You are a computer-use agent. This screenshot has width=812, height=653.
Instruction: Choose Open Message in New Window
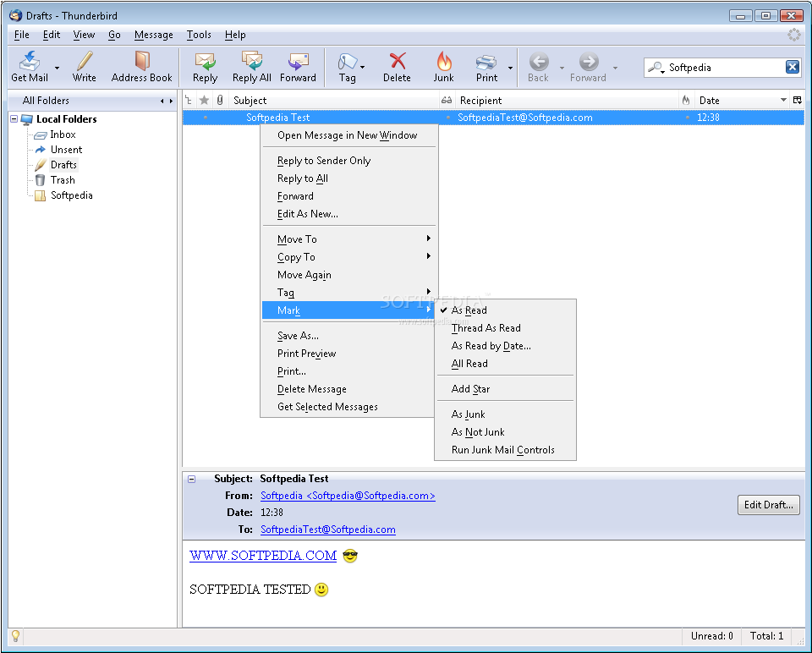coord(348,135)
